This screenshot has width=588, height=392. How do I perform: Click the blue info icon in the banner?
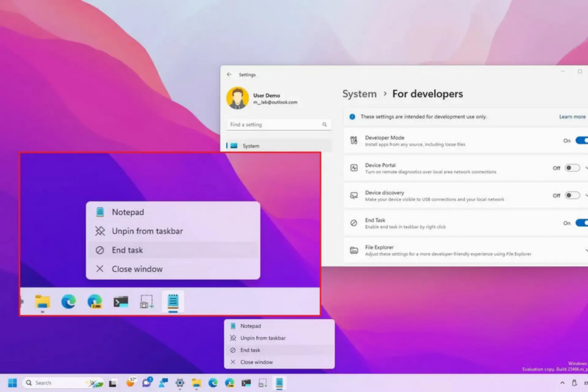(352, 117)
